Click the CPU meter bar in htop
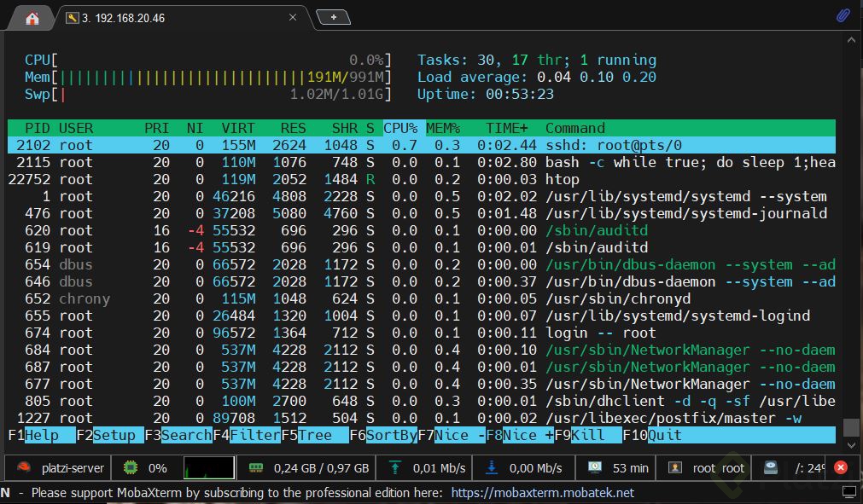Viewport: 863px width, 504px height. click(207, 60)
